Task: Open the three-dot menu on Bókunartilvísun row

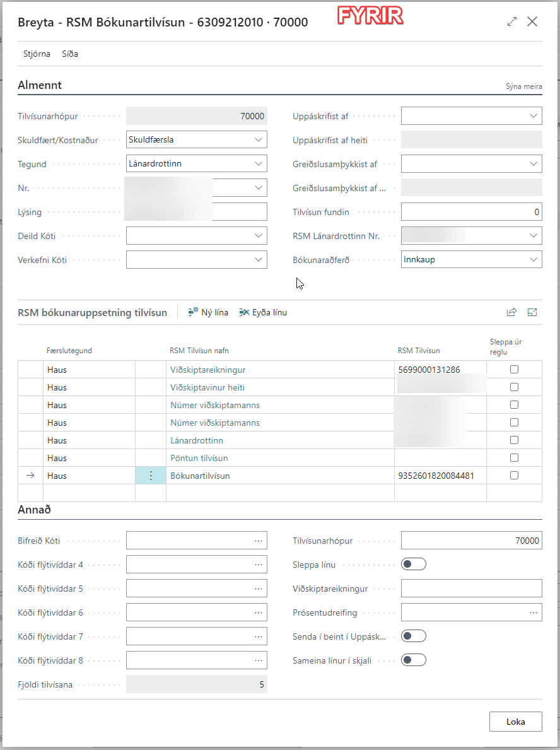Action: click(x=151, y=476)
